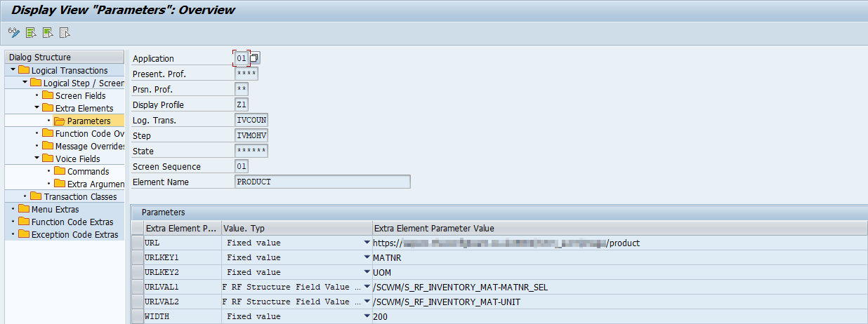Click the Extra Element Parameter Value column header
This screenshot has width=868, height=324.
coord(434,228)
